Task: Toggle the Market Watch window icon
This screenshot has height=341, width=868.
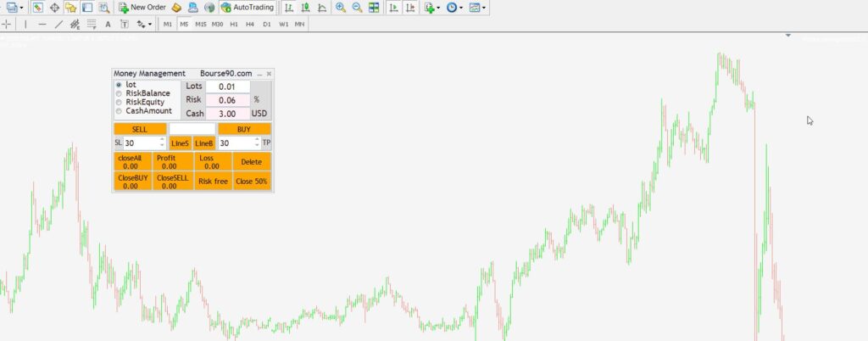Action: click(x=37, y=8)
